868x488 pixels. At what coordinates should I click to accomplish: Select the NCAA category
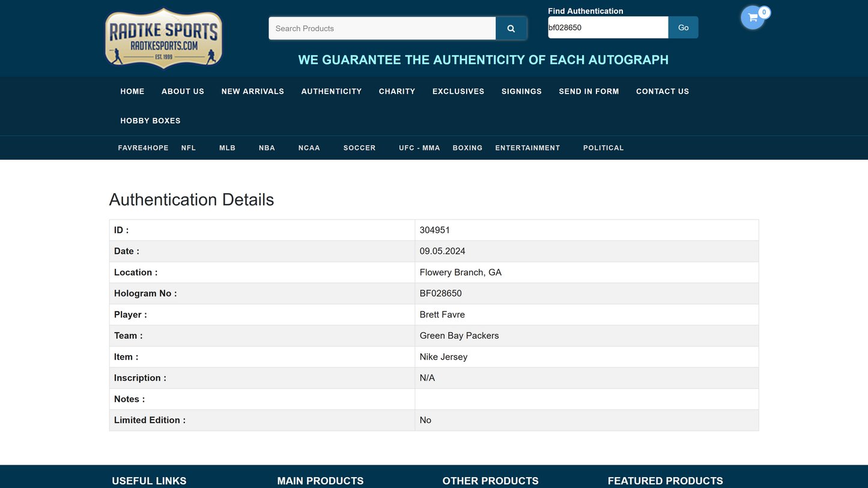pos(309,148)
